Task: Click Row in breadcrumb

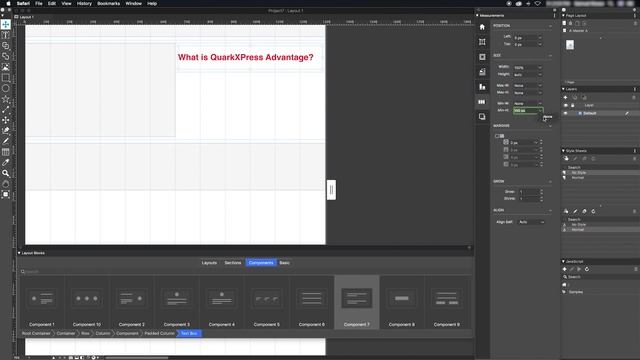Action: (85, 333)
